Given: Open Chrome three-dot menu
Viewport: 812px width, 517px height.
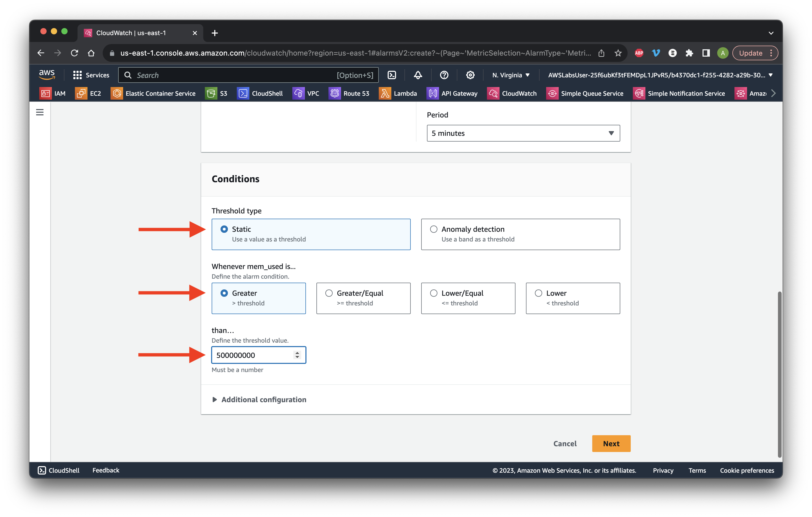Looking at the screenshot, I should (771, 53).
